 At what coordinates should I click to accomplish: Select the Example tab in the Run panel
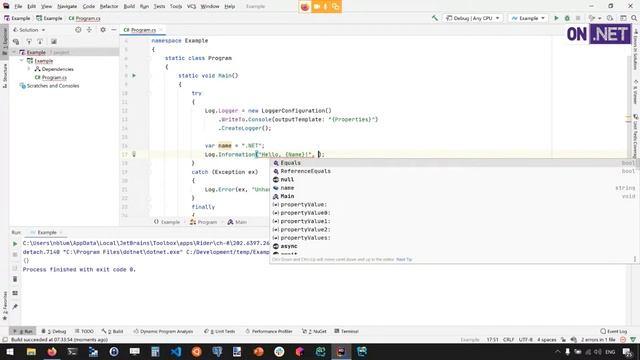click(47, 232)
